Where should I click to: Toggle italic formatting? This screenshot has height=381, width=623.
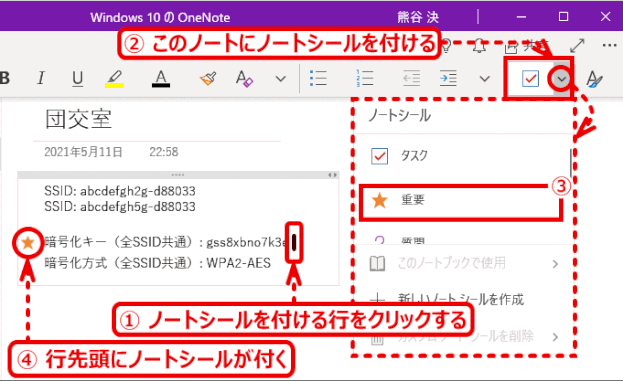coord(41,78)
